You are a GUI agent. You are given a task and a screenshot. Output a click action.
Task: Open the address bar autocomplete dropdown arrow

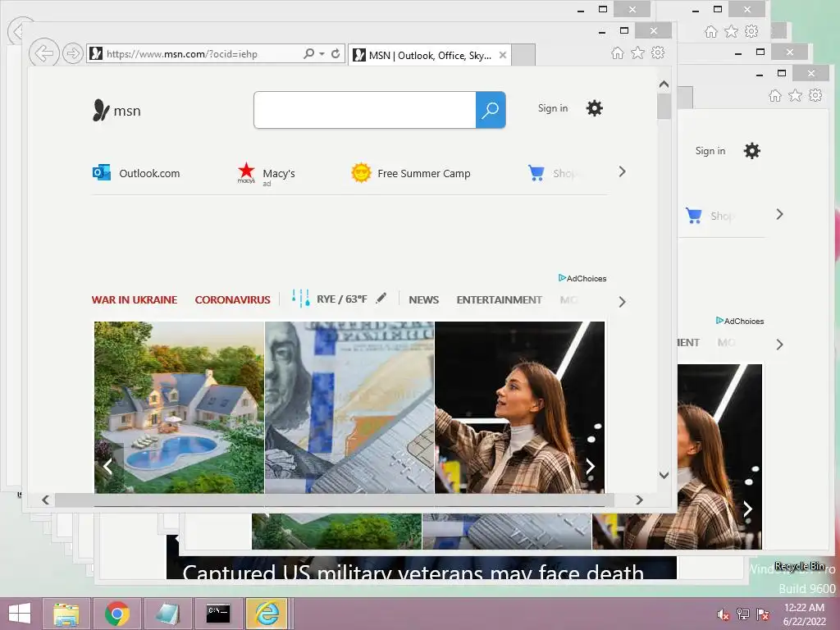[x=322, y=53]
